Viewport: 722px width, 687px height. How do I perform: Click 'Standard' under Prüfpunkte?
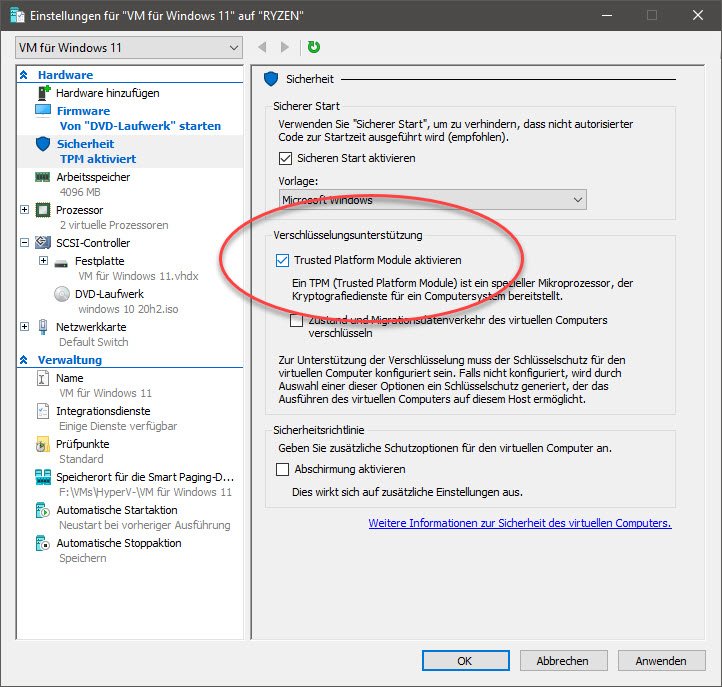[82, 459]
